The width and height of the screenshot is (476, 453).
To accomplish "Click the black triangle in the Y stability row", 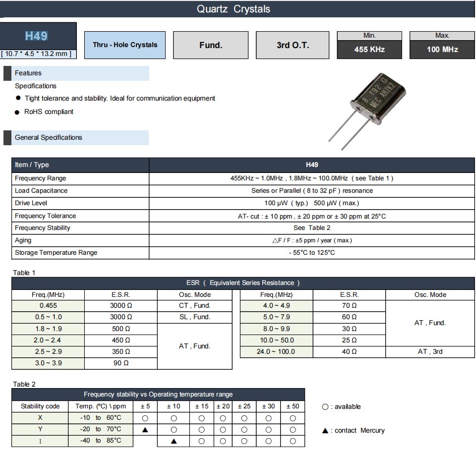I will (145, 430).
